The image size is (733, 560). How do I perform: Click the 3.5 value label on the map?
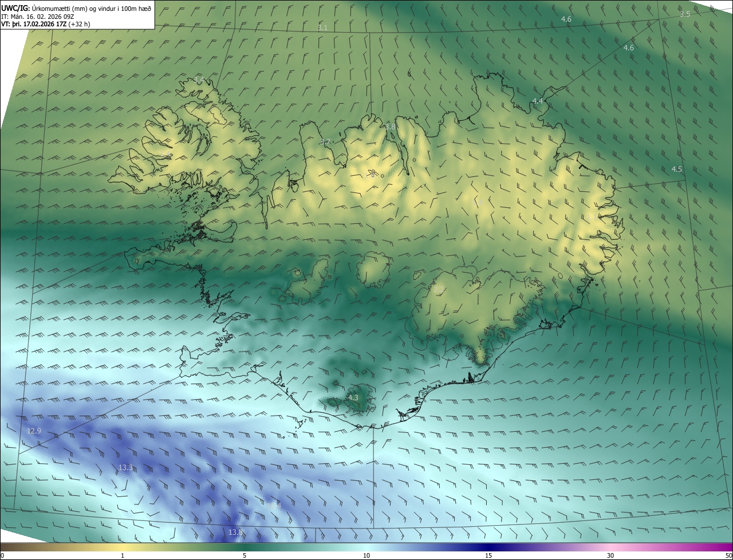[x=685, y=14]
